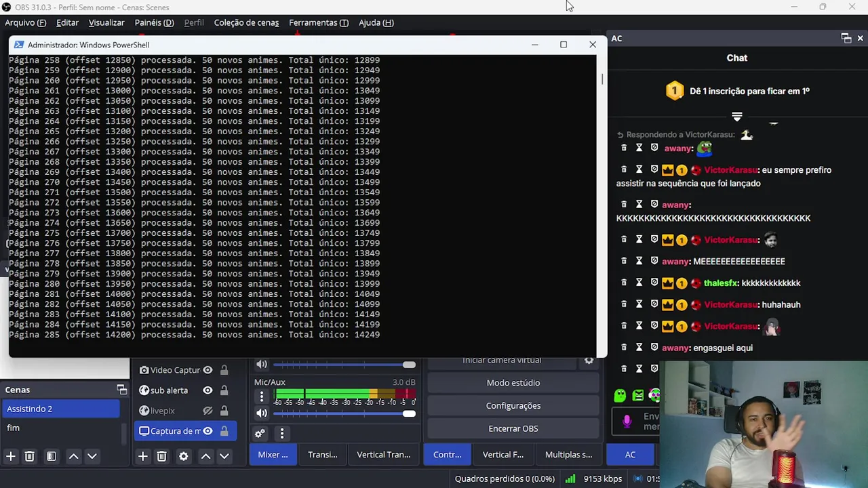The width and height of the screenshot is (868, 488).
Task: Move scene up arrow in Cenas toolbar
Action: pos(73,457)
